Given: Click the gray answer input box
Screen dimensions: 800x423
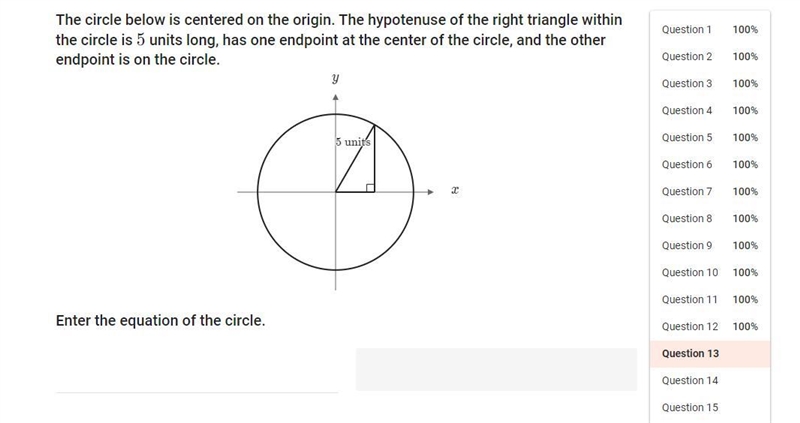Looking at the screenshot, I should [496, 370].
